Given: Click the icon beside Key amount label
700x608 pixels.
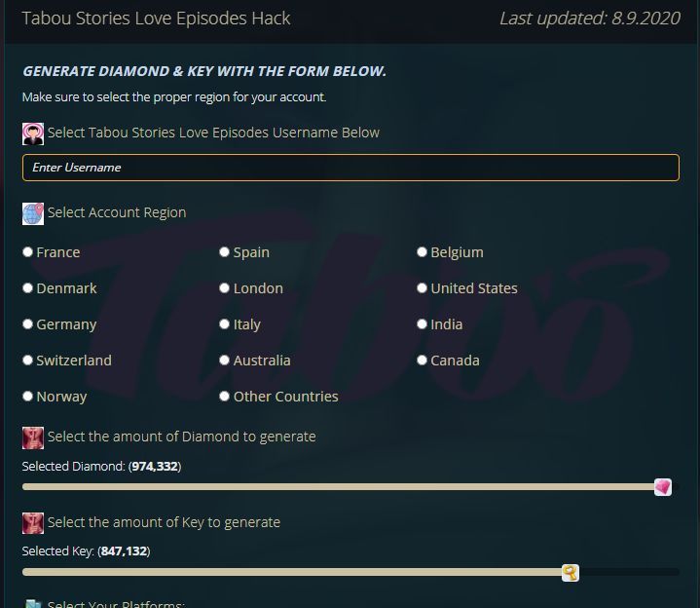Looking at the screenshot, I should [33, 523].
